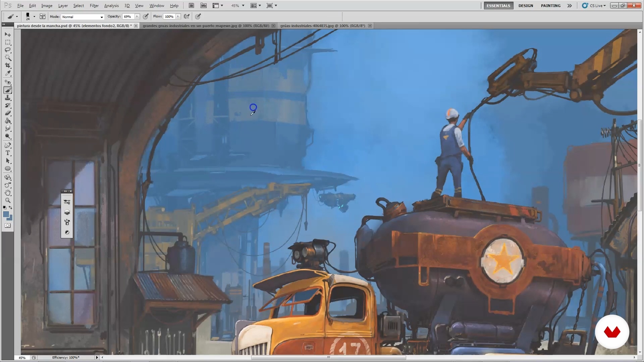Viewport: 644px width, 362px height.
Task: Select the Crop tool
Action: (x=8, y=65)
